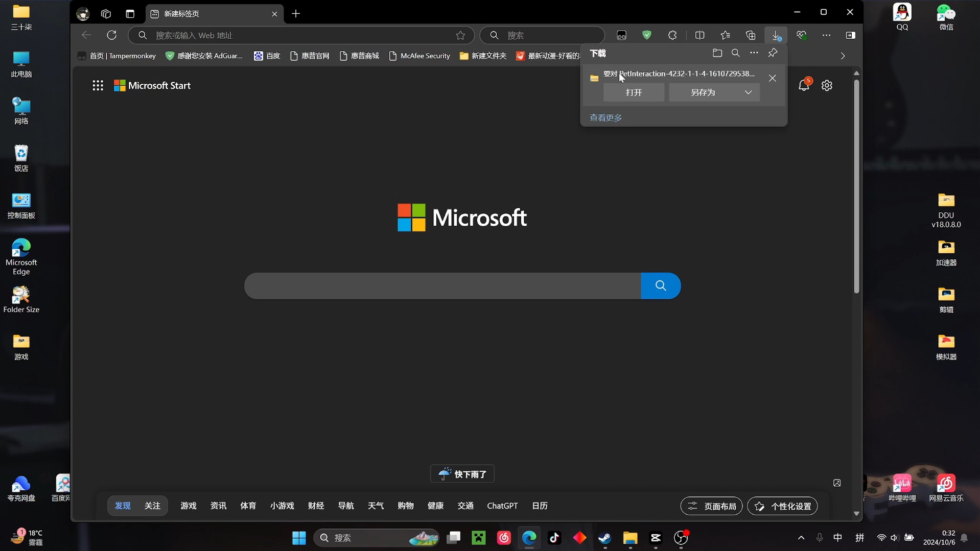This screenshot has width=980, height=551.
Task: Open the McAfee Security bookmark
Action: coord(419,56)
